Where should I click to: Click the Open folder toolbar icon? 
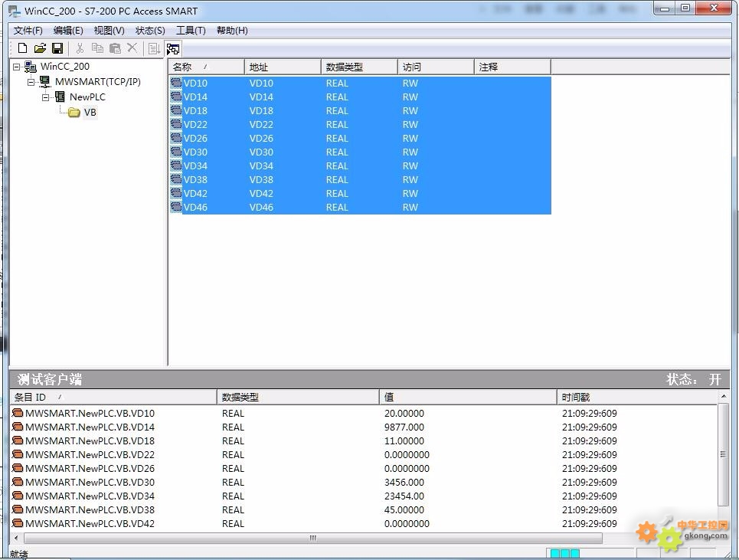click(x=40, y=48)
